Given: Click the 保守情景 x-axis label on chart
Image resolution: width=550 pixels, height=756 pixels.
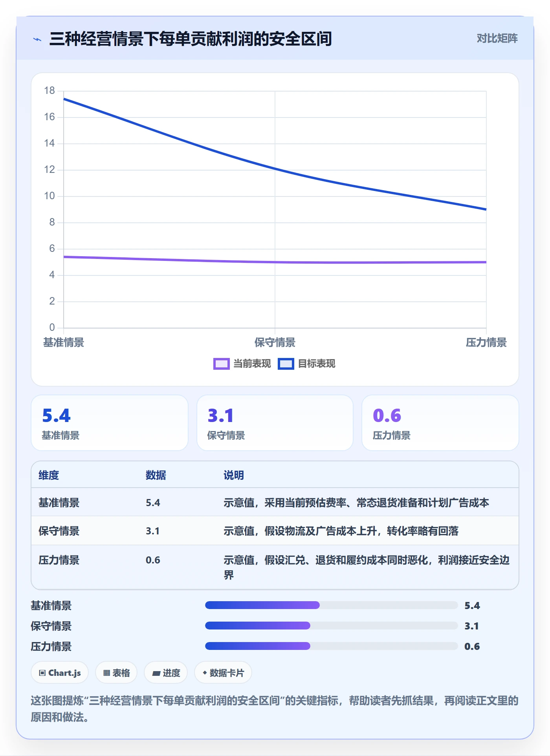Looking at the screenshot, I should (275, 343).
